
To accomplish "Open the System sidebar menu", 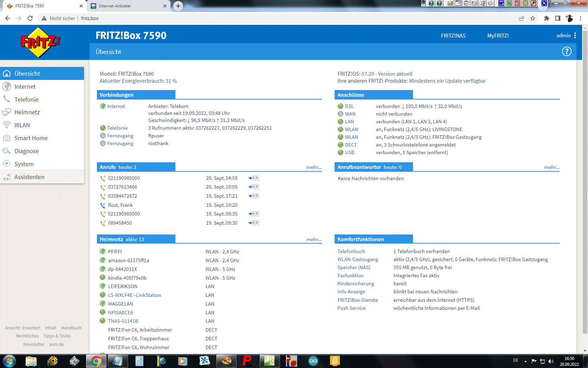I will [x=42, y=164].
